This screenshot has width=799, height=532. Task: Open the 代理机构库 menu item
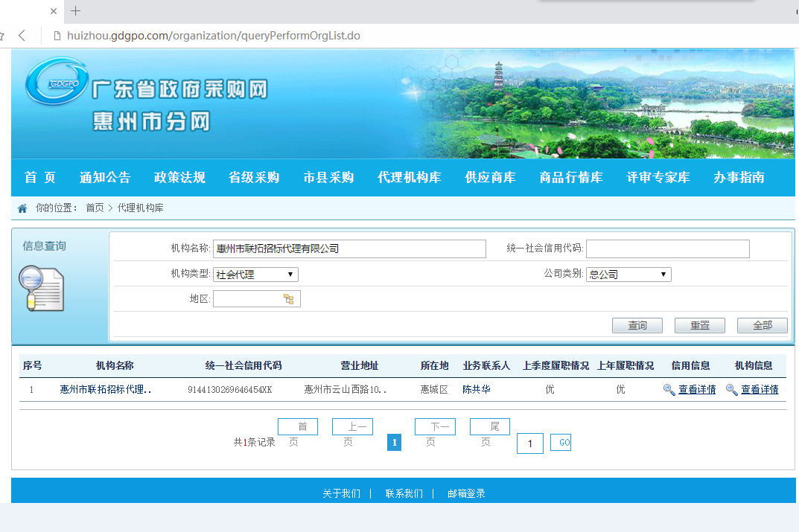point(409,178)
